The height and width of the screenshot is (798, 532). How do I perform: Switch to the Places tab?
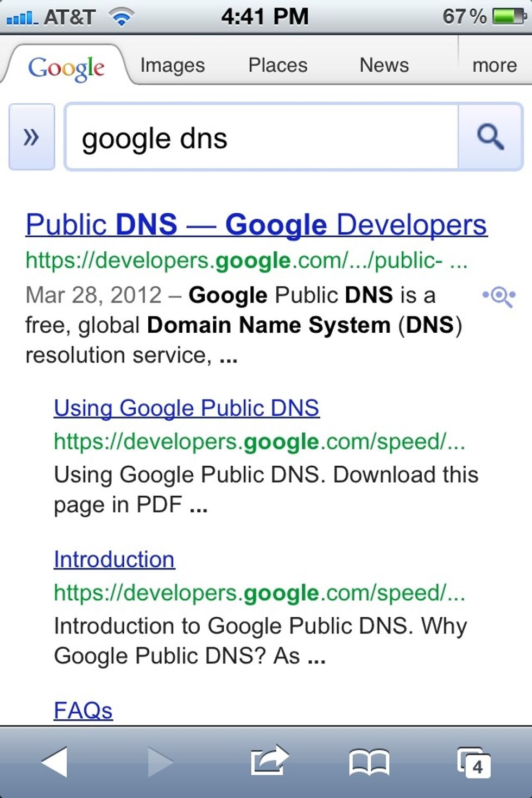[x=278, y=65]
